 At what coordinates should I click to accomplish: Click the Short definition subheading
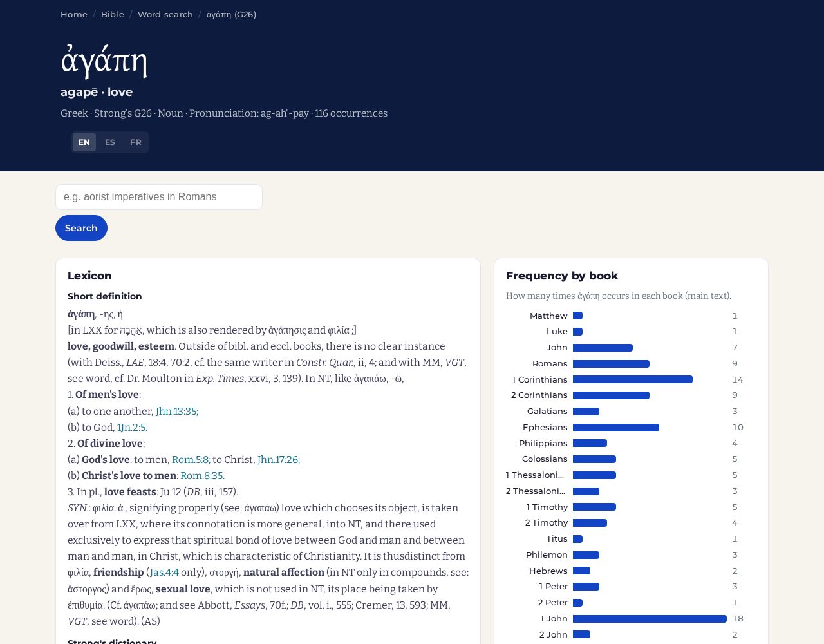[105, 296]
